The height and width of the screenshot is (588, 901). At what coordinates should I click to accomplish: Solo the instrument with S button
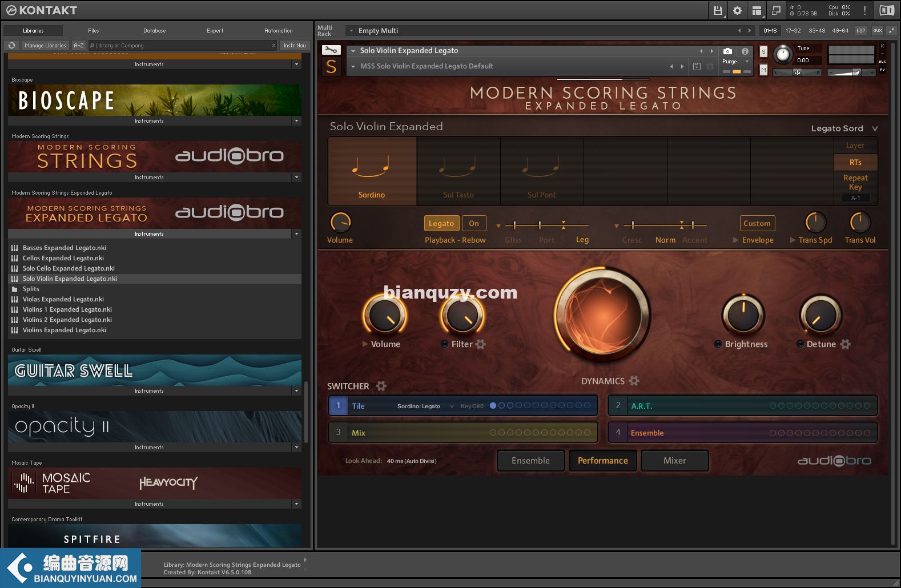[x=763, y=51]
